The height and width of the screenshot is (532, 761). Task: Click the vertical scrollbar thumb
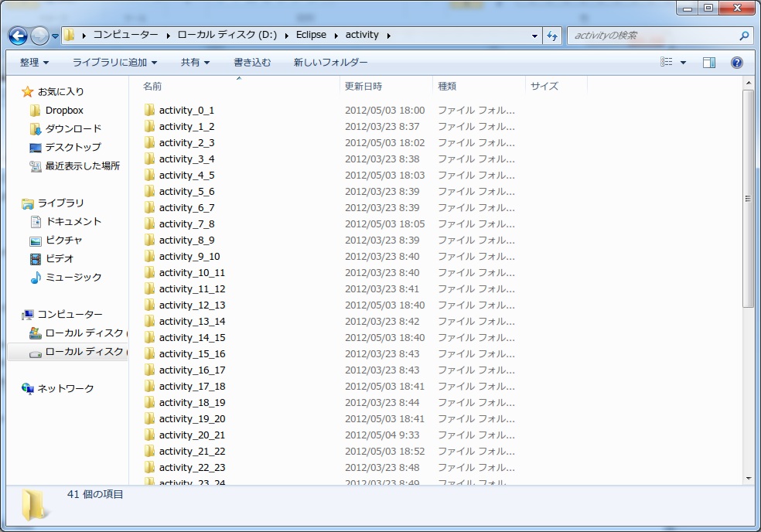748,198
